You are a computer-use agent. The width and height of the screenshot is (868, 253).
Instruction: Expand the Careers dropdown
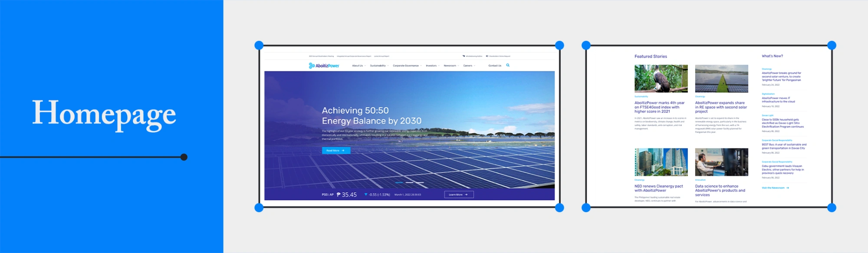pyautogui.click(x=469, y=66)
